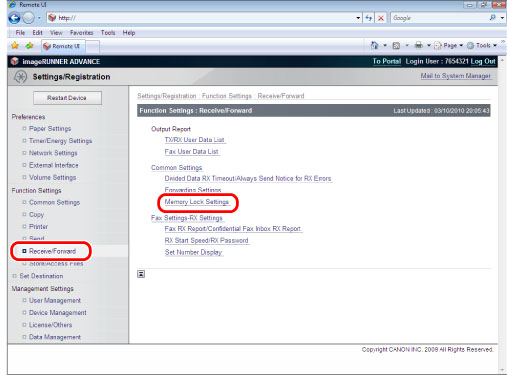Open the Tools menu in menu bar

108,33
